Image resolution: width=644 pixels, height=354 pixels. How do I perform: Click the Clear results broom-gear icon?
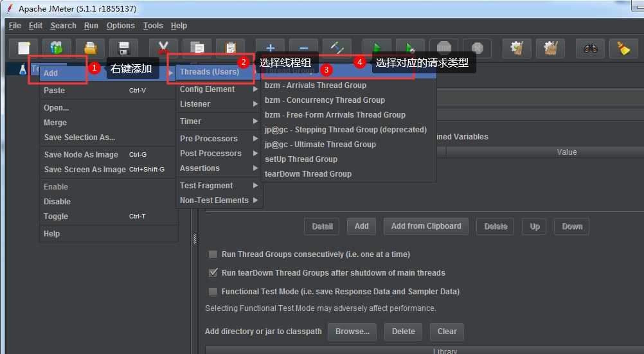pos(517,48)
